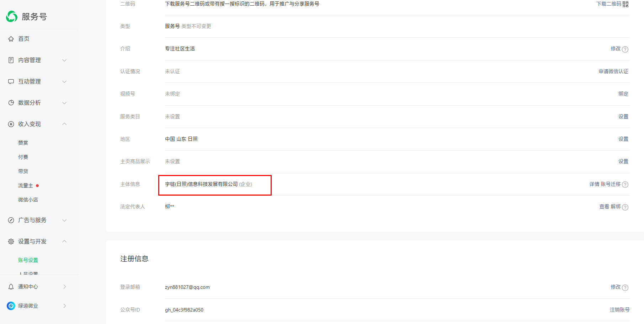
Task: Open the 首页 home icon
Action: click(x=11, y=39)
